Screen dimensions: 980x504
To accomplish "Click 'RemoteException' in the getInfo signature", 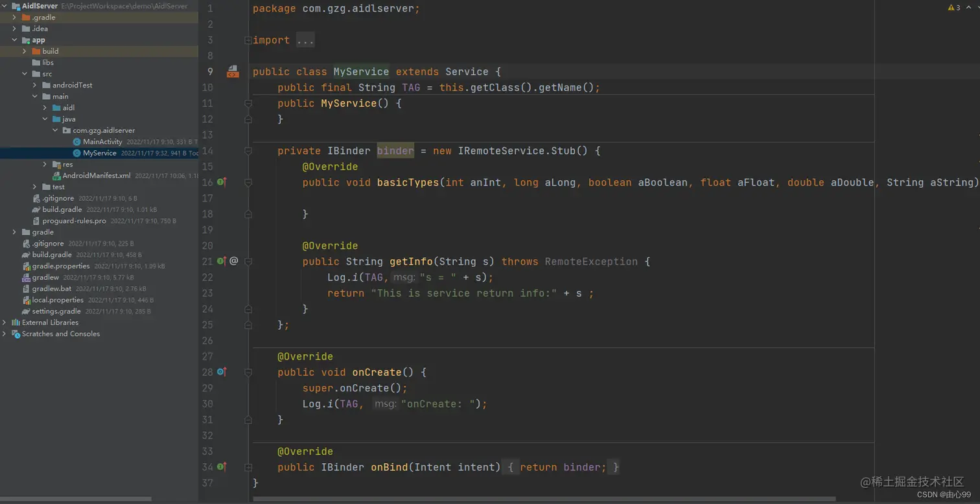I will pos(591,262).
